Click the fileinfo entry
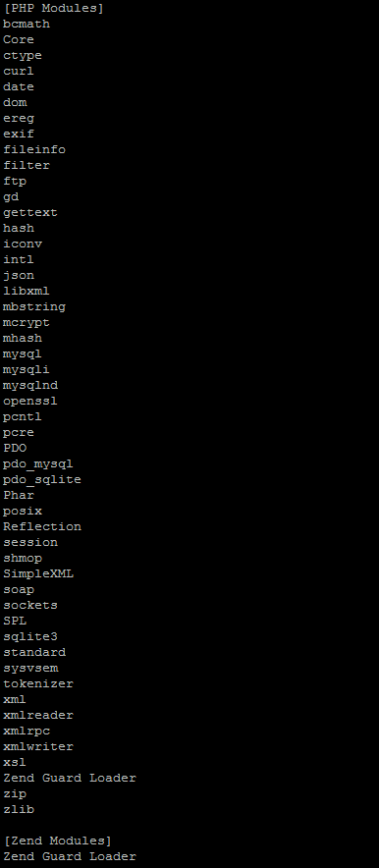The image size is (379, 868). (33, 149)
